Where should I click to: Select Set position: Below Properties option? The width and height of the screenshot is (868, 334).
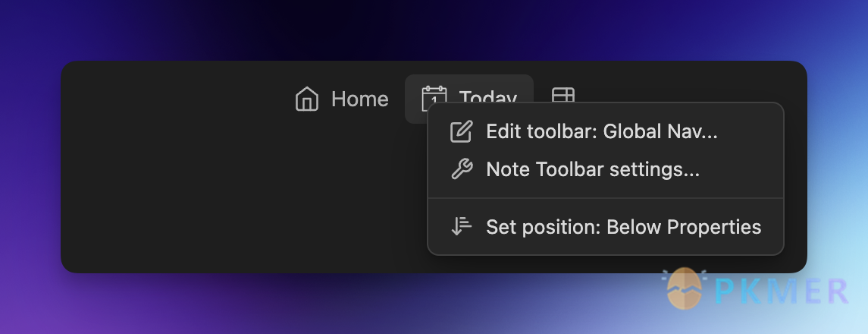[623, 226]
